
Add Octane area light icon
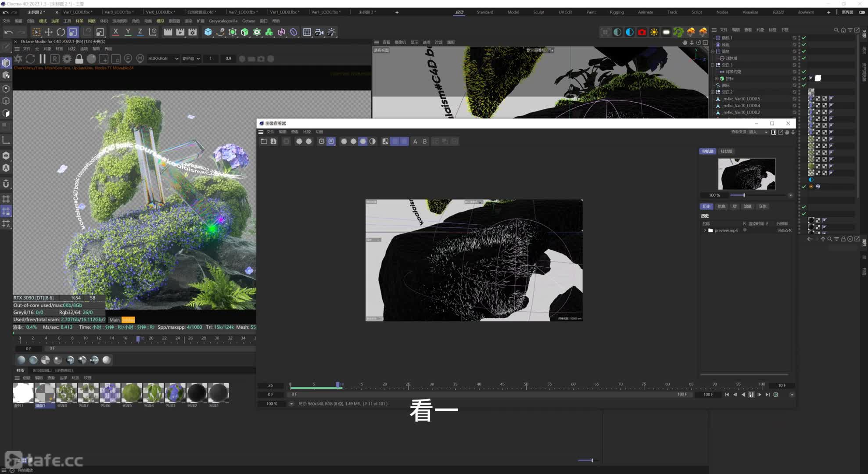[666, 32]
